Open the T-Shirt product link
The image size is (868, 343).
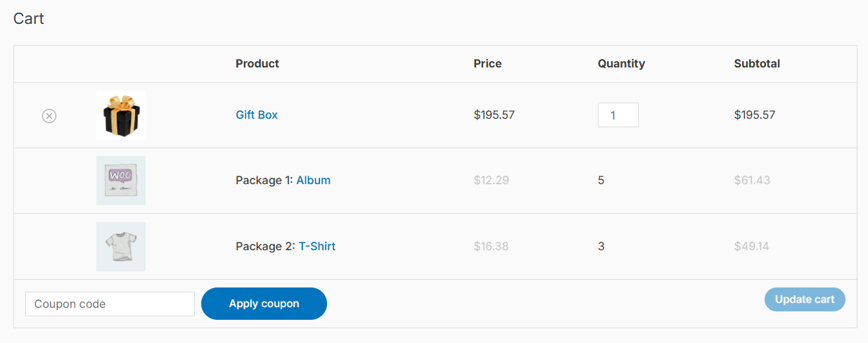(317, 246)
